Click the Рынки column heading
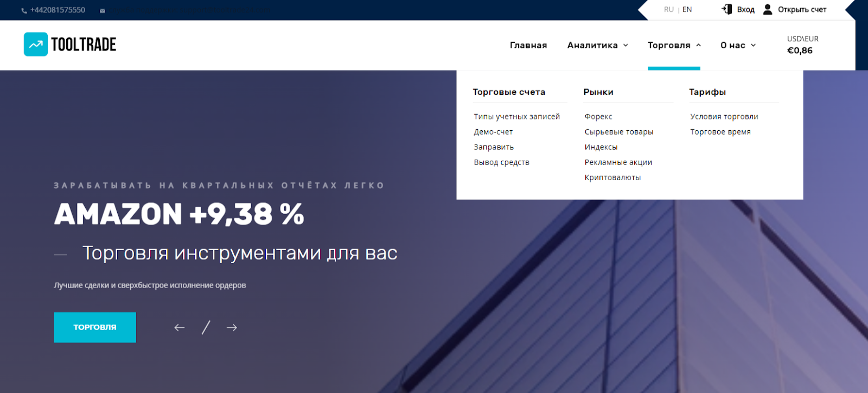The width and height of the screenshot is (868, 393). 598,92
